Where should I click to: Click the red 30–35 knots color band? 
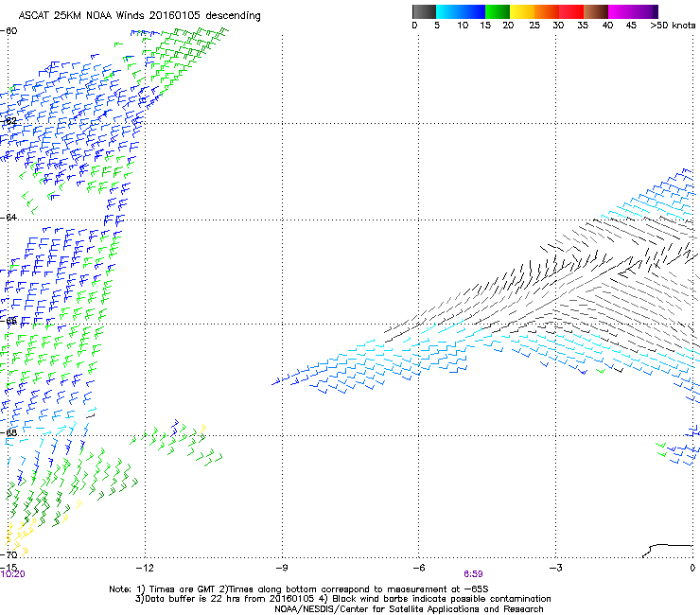tap(571, 11)
